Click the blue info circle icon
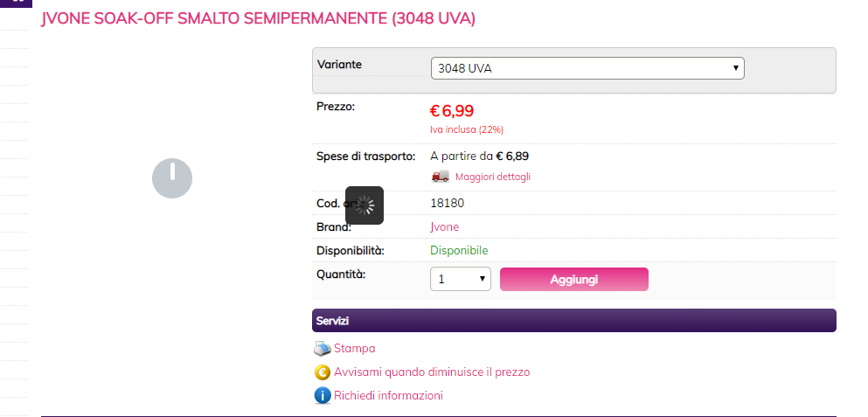 [x=323, y=396]
